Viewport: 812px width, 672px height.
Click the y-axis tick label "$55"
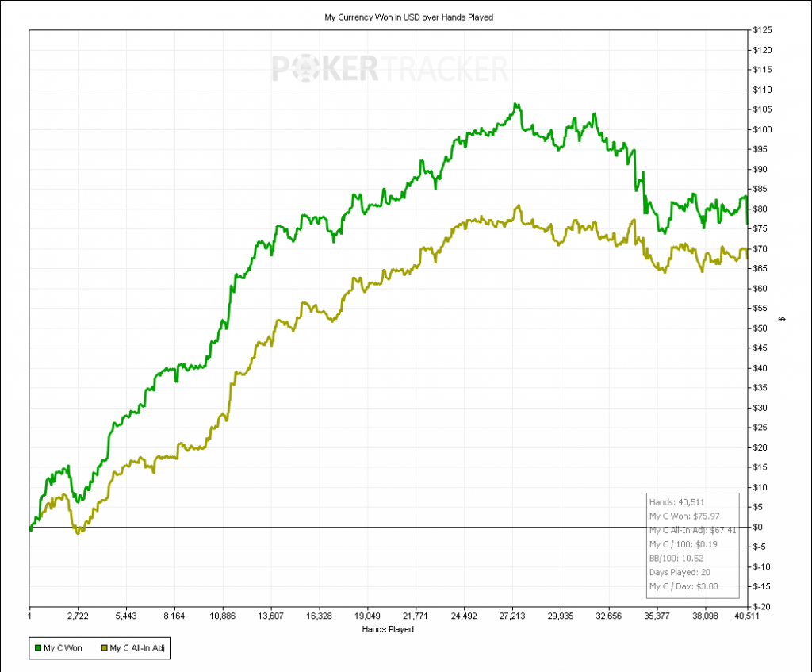tap(760, 309)
